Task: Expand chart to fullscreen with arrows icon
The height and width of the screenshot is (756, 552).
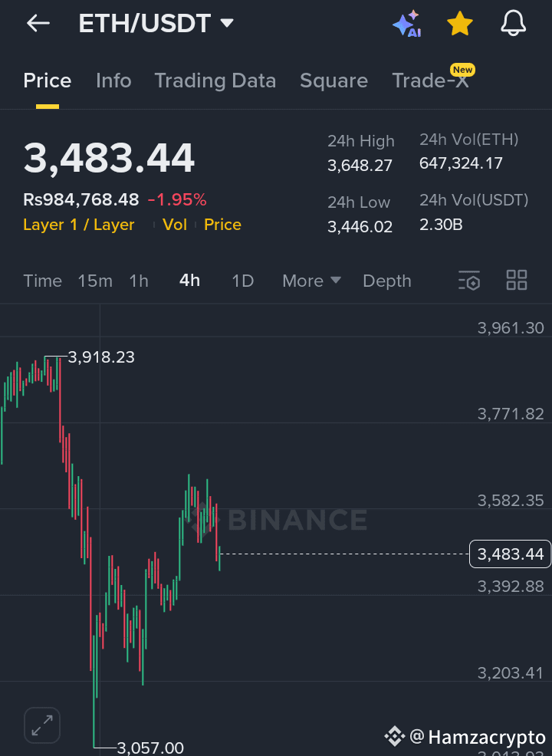Action: (x=42, y=725)
